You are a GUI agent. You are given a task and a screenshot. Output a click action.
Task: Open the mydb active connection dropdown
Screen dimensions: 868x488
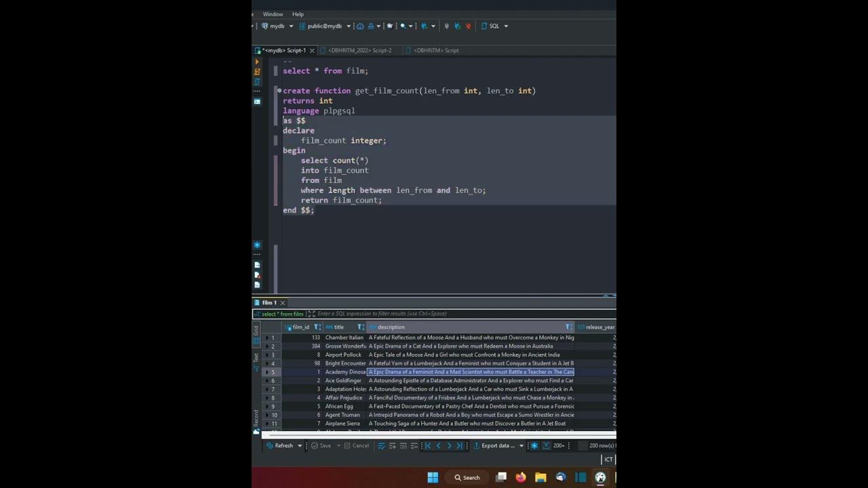click(x=291, y=26)
